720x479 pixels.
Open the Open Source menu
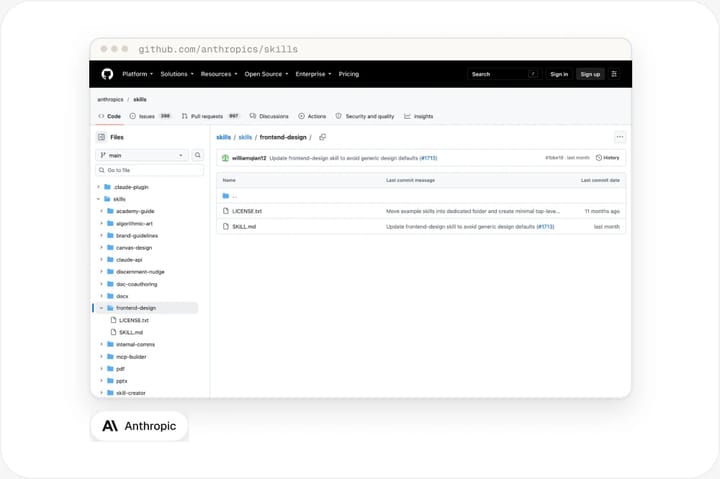pos(266,74)
